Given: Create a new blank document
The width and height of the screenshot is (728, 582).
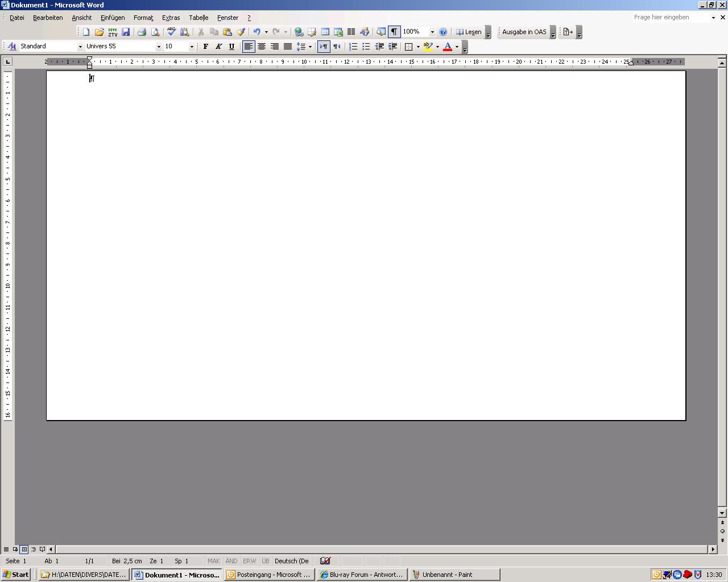Looking at the screenshot, I should tap(86, 32).
